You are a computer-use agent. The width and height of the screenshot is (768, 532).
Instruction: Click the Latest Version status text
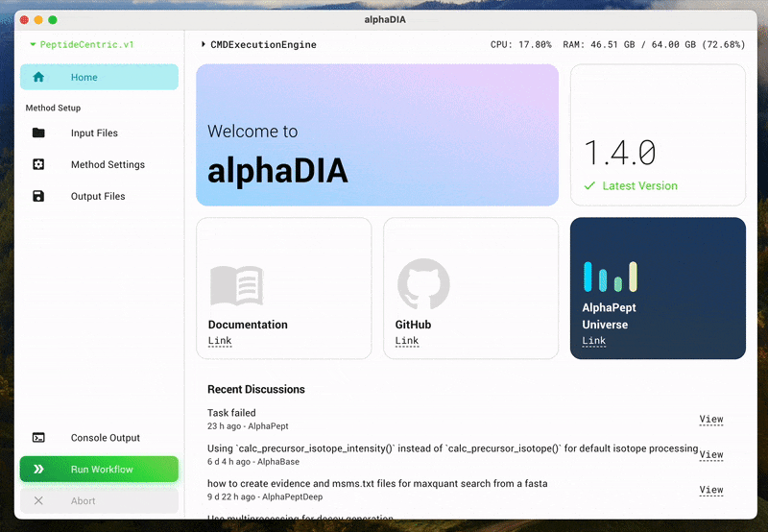(639, 185)
